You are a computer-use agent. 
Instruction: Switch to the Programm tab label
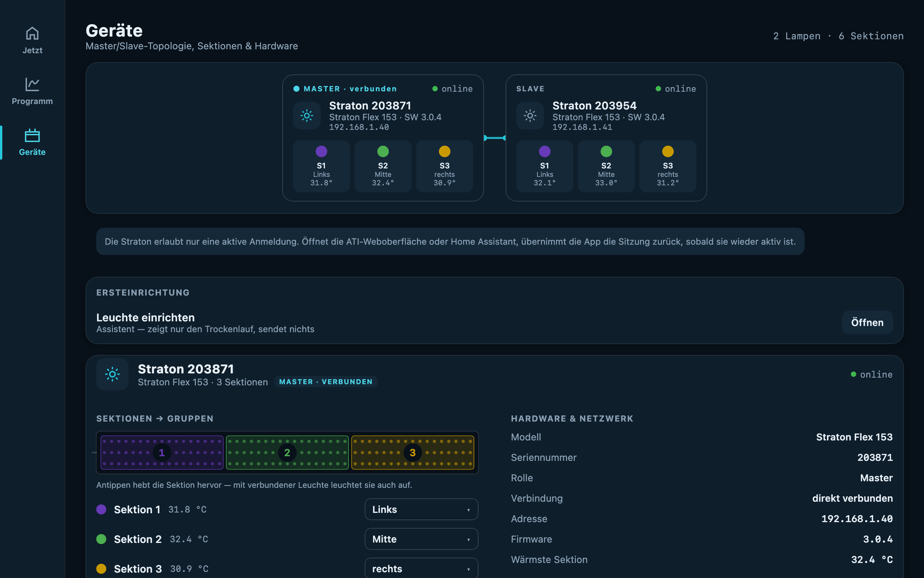[32, 101]
